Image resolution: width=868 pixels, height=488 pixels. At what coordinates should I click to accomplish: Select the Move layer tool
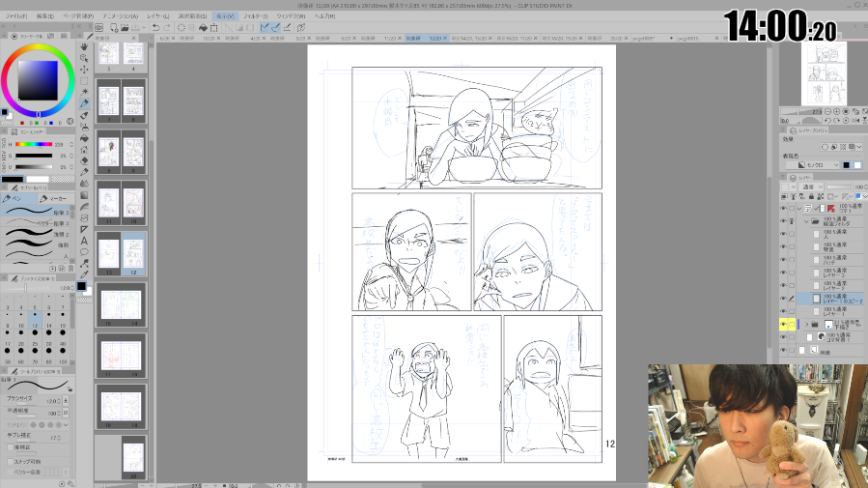[84, 70]
